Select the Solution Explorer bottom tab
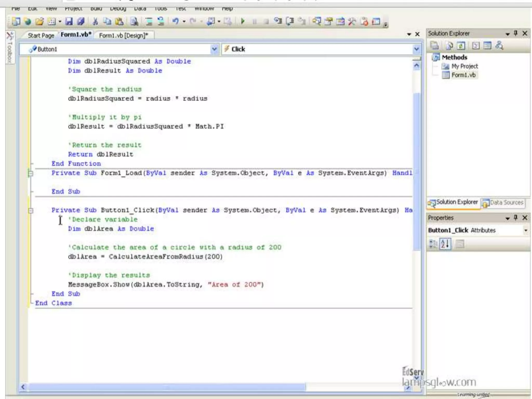The width and height of the screenshot is (532, 399). coord(453,203)
